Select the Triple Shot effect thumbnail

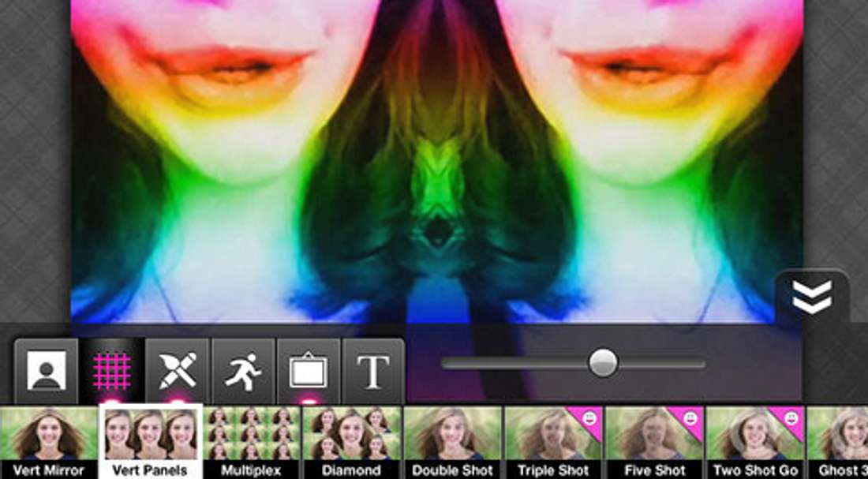point(554,443)
